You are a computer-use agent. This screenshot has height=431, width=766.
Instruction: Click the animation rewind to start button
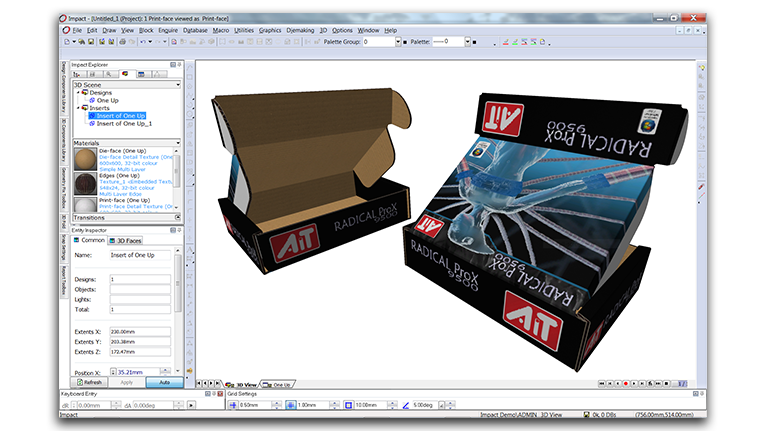tap(602, 384)
